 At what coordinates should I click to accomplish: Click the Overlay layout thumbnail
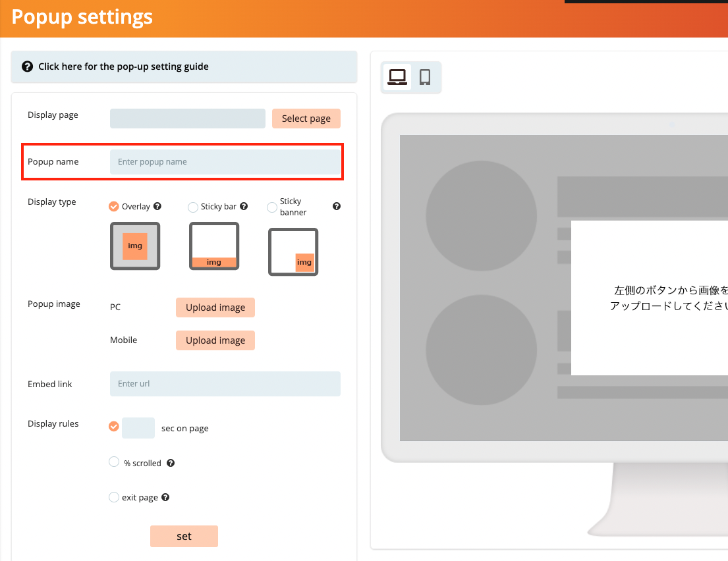click(x=134, y=246)
